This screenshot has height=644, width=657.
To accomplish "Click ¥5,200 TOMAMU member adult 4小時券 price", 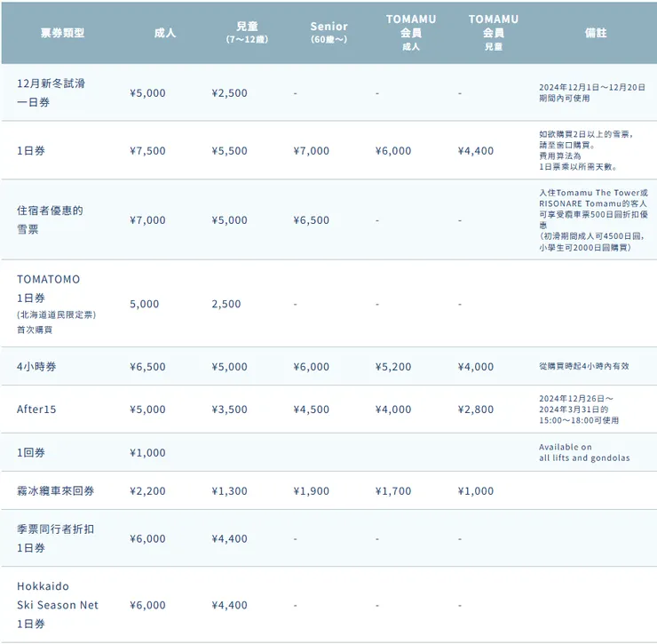I will (x=393, y=367).
